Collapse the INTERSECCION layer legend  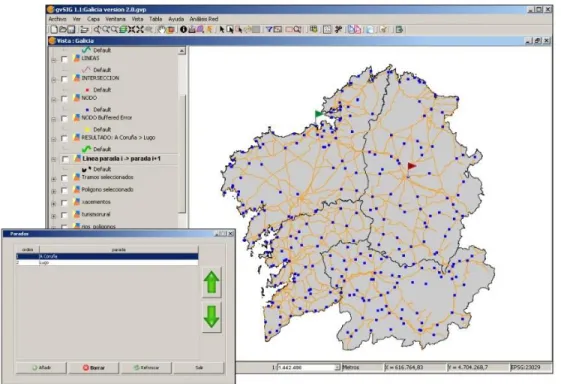coord(54,79)
